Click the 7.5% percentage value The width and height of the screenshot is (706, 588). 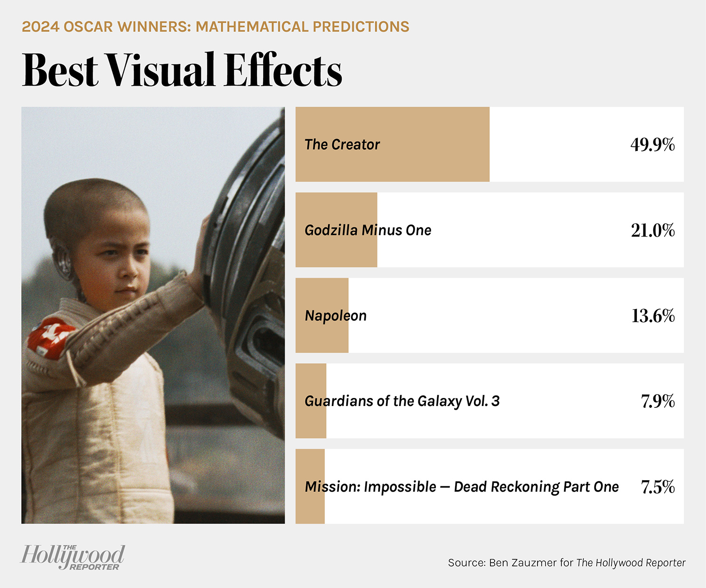point(658,487)
